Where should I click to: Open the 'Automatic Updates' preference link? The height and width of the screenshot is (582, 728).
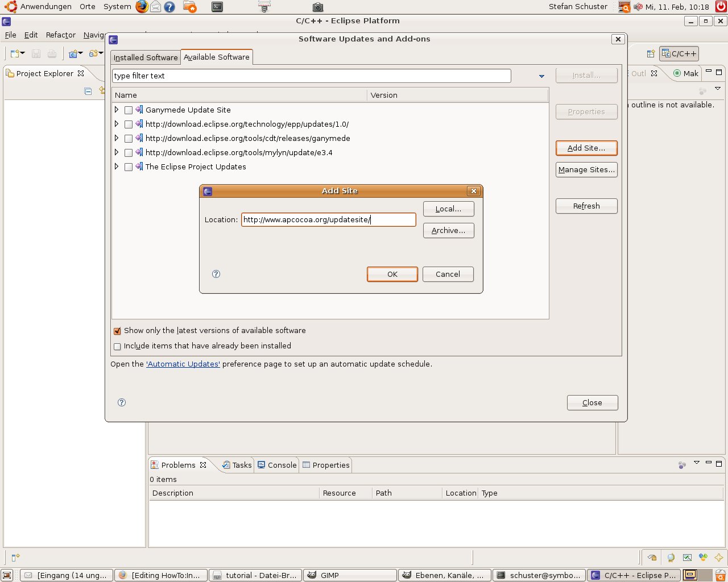(x=183, y=364)
